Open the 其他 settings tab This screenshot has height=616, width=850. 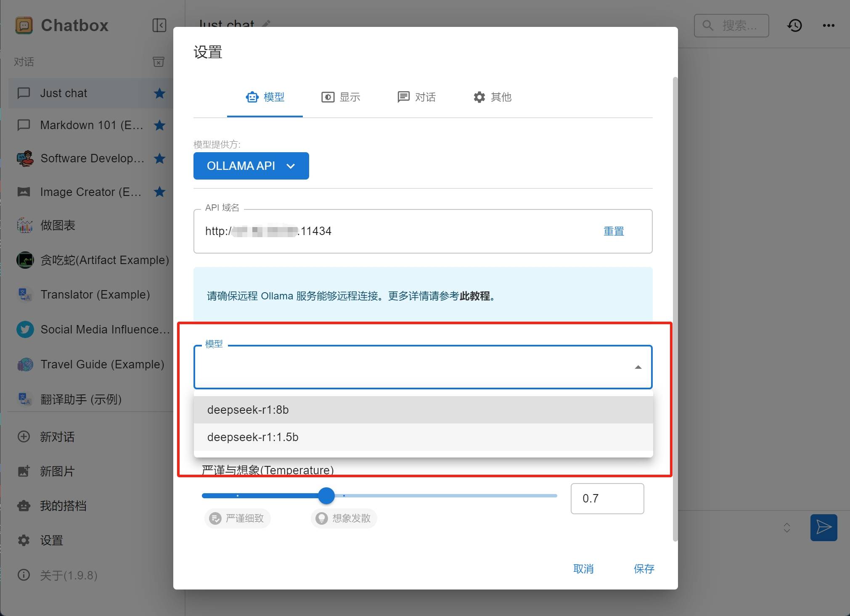(492, 97)
